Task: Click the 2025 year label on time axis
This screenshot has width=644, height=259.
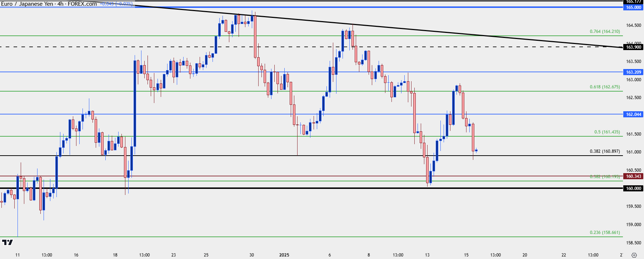Action: (284, 255)
